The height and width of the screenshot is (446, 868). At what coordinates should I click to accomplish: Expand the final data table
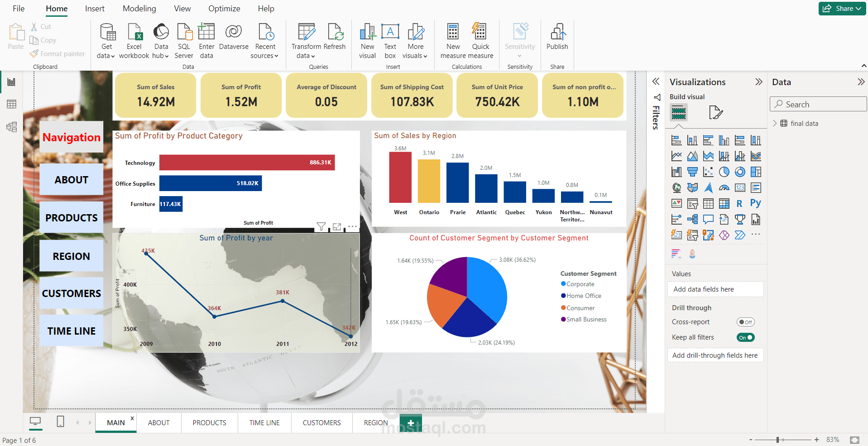[x=776, y=123]
